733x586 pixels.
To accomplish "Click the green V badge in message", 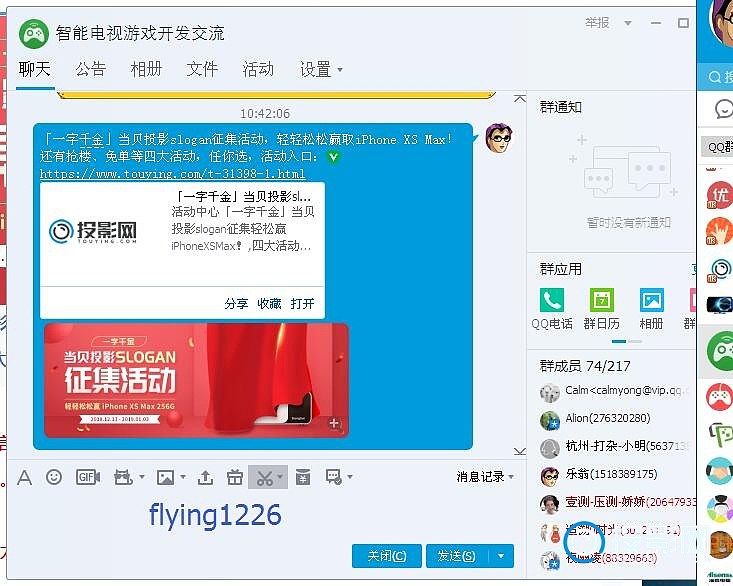I will click(333, 157).
